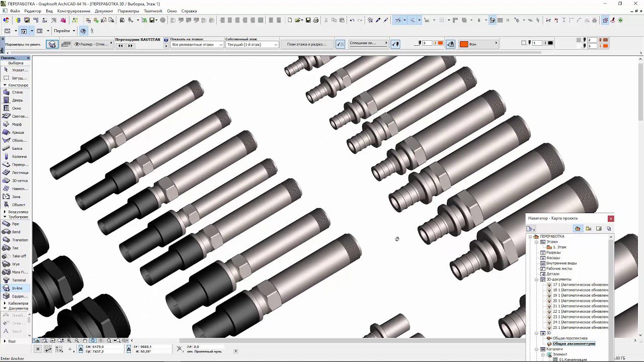This screenshot has height=362, width=644.
Task: Collapse the Этажи node in Navigator
Action: pos(536,242)
